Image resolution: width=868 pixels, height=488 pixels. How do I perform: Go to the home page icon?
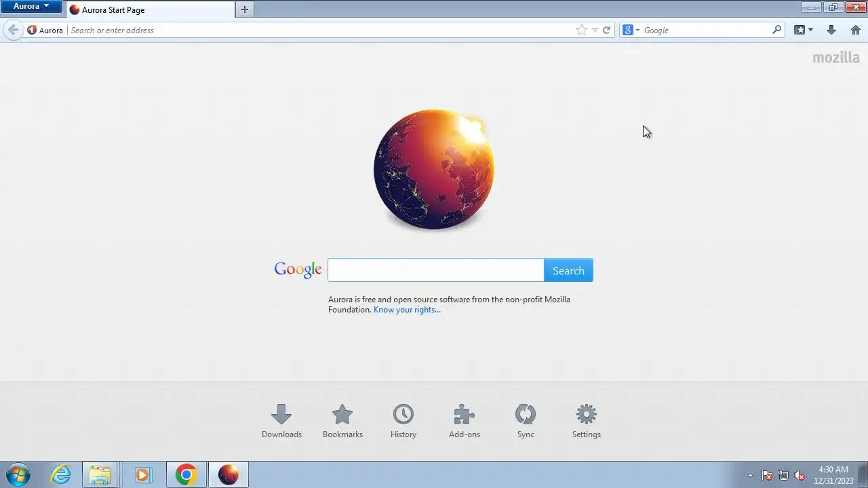(x=856, y=30)
